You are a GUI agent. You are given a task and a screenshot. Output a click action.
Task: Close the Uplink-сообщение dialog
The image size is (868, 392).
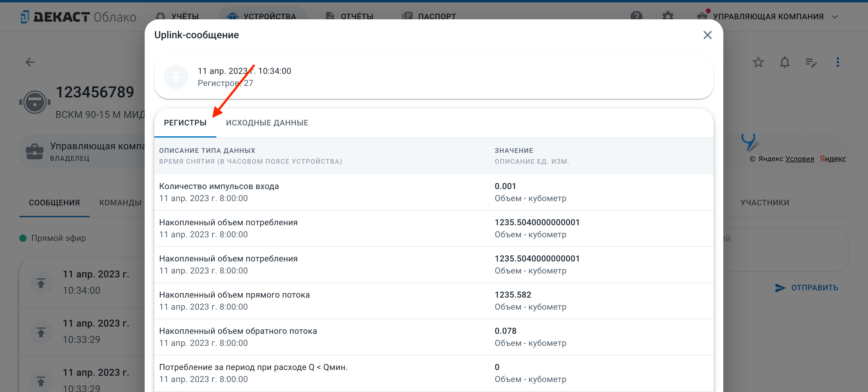pyautogui.click(x=707, y=35)
